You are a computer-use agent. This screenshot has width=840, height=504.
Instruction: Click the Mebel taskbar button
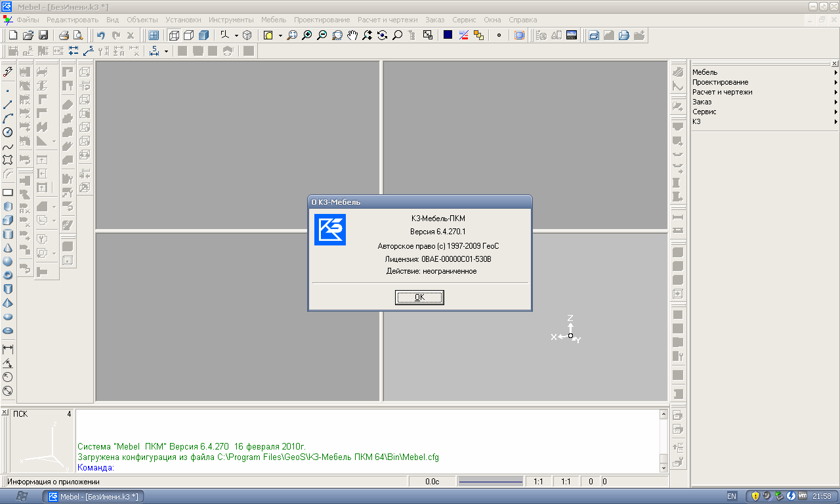pos(93,496)
